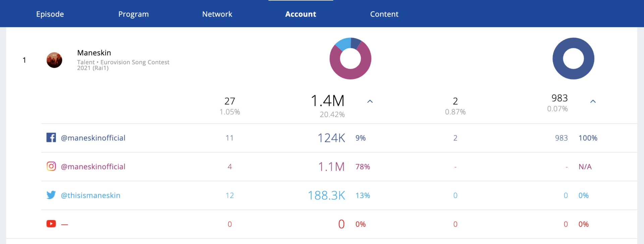644x244 pixels.
Task: Click the 100% Facebook value
Action: [x=588, y=138]
